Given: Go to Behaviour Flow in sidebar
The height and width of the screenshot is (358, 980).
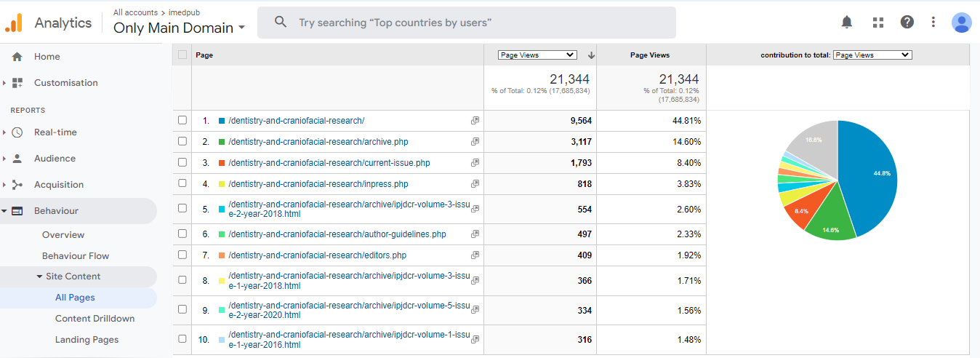Looking at the screenshot, I should (x=76, y=256).
